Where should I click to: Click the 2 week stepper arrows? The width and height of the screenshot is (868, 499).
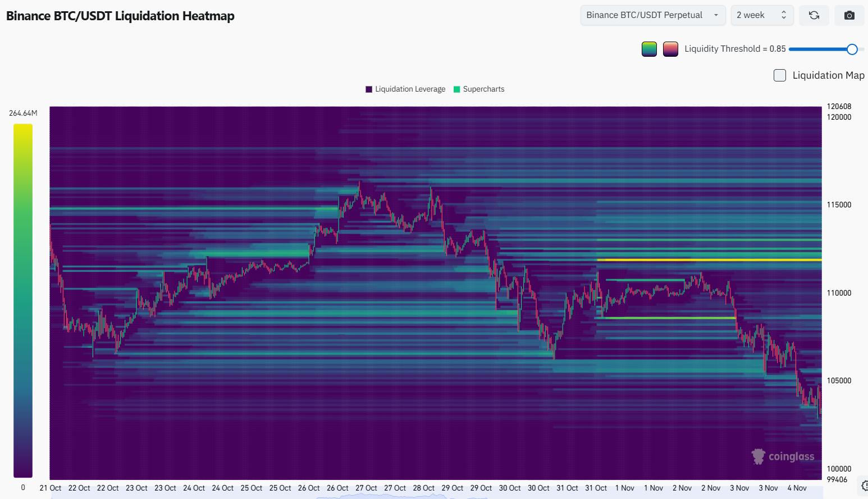point(784,15)
